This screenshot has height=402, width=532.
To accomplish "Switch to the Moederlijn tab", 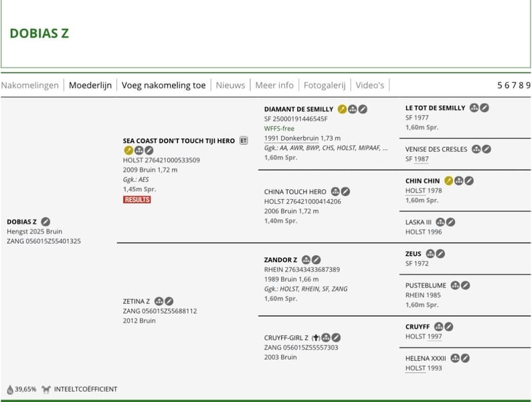I will pos(90,85).
